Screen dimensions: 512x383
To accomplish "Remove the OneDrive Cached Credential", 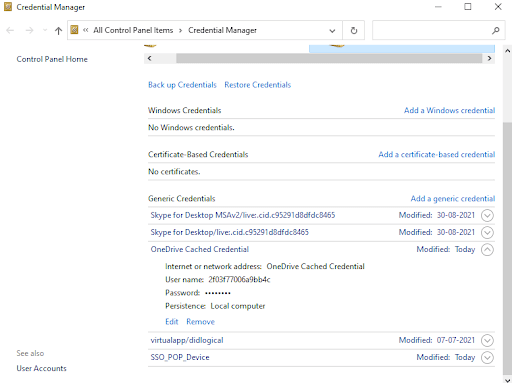I will (x=200, y=322).
